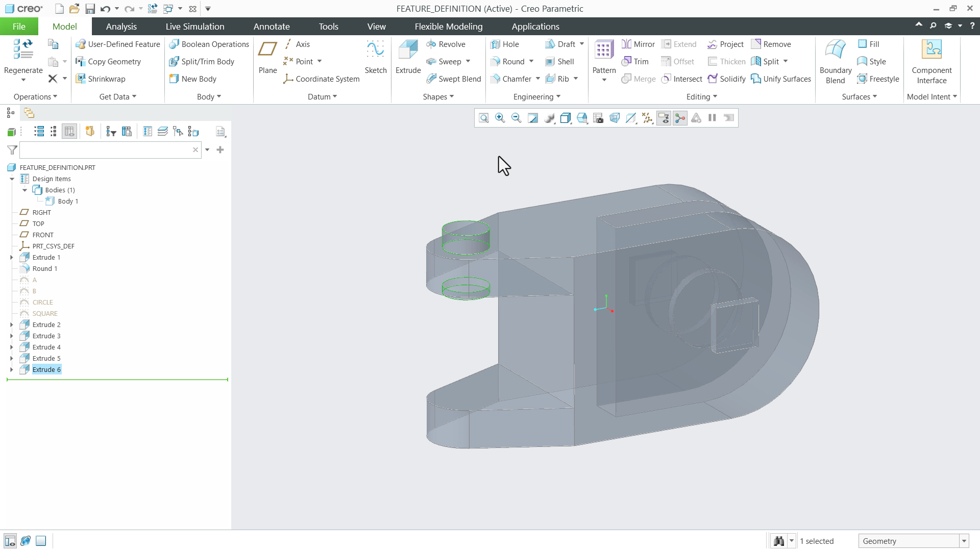Toggle annotation display in graphics toolbar
980x551 pixels.
(x=664, y=118)
